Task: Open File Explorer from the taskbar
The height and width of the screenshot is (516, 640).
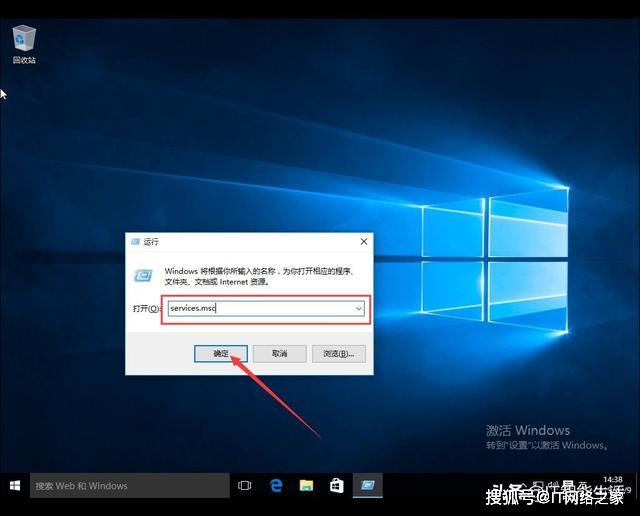Action: click(307, 485)
